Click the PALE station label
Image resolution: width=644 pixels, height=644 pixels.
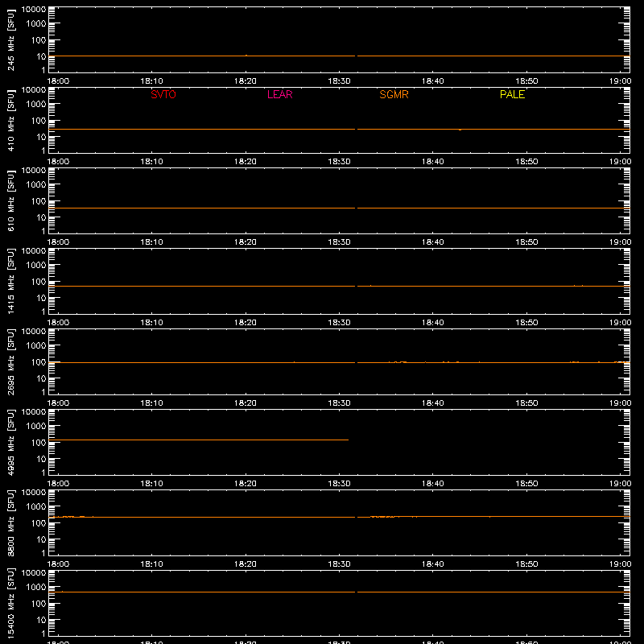512,94
